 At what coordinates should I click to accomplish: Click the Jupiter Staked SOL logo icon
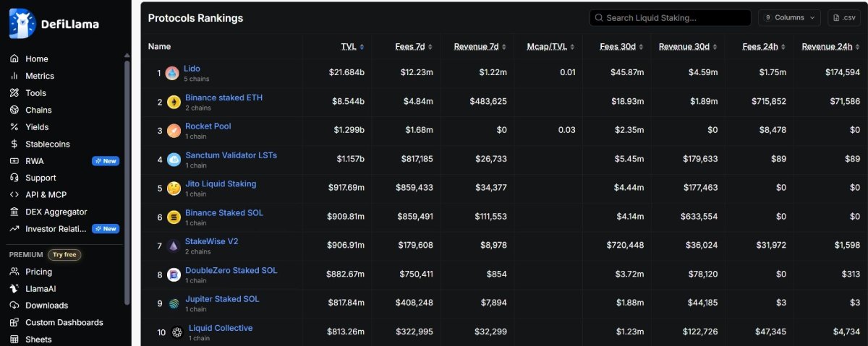pyautogui.click(x=174, y=303)
